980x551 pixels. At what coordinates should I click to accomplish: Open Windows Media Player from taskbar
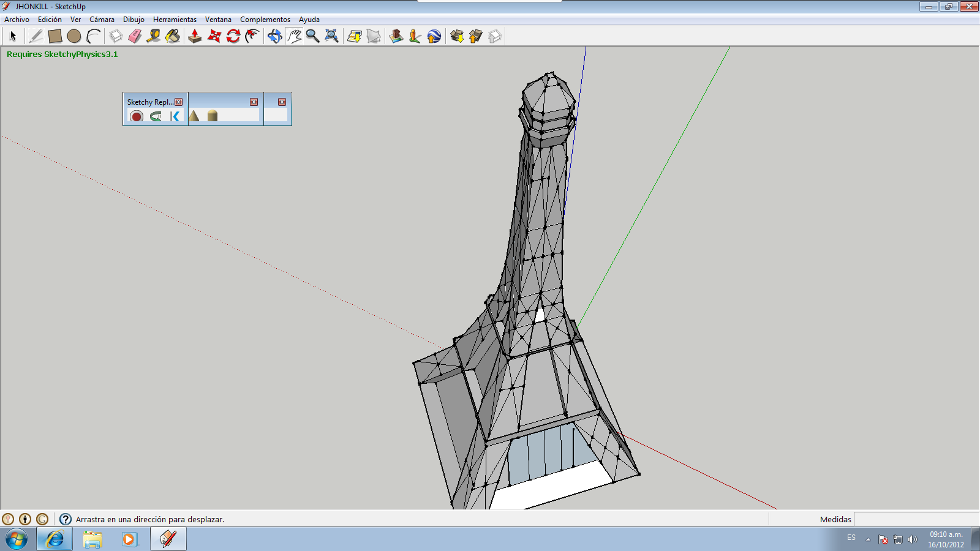129,539
